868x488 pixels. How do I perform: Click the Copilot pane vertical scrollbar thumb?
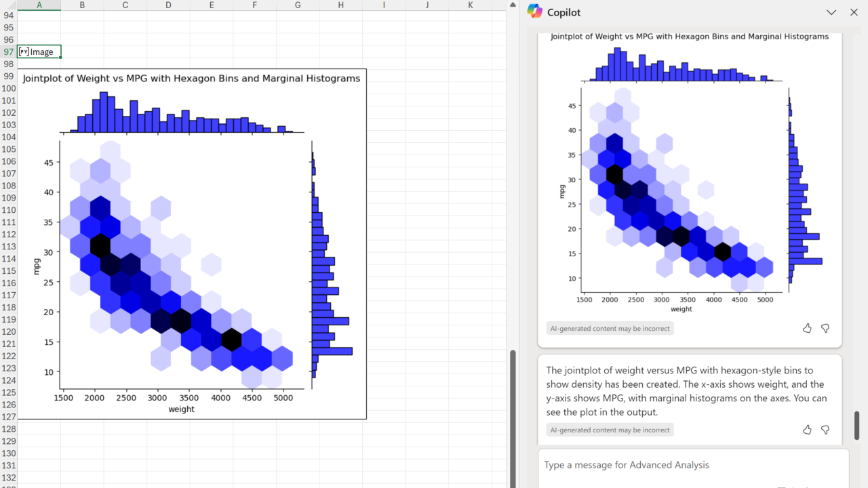coord(856,425)
